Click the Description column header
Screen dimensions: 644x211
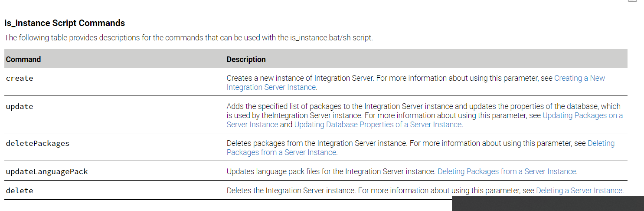[x=246, y=59]
